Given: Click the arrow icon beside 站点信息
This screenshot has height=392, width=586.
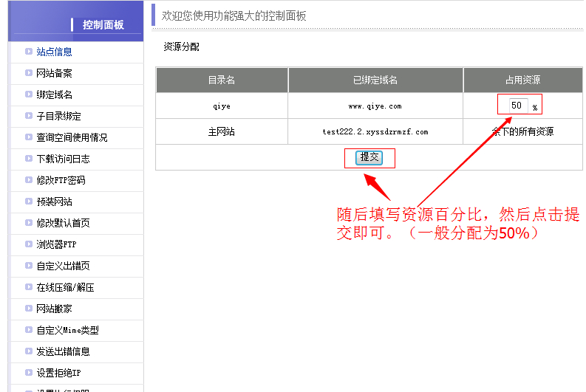Looking at the screenshot, I should coord(29,51).
